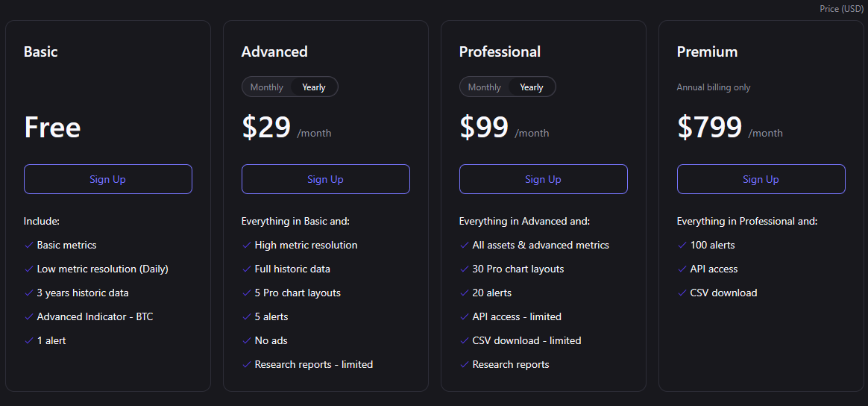Click the Price (USD) label
This screenshot has width=868, height=406.
pyautogui.click(x=841, y=9)
